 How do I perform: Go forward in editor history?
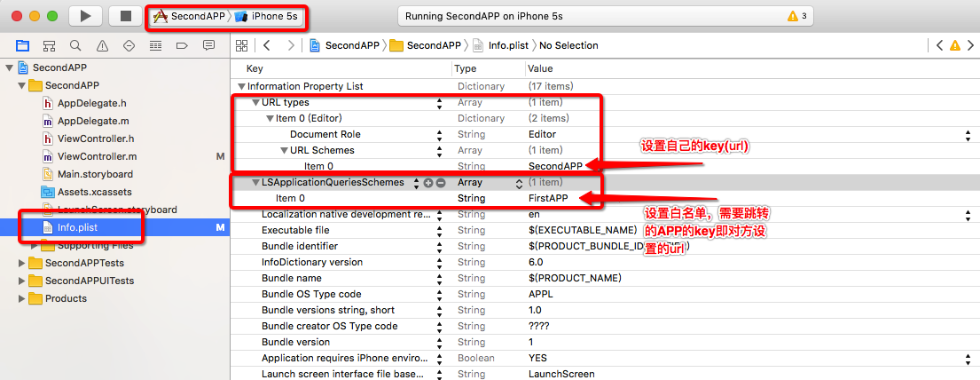(291, 45)
